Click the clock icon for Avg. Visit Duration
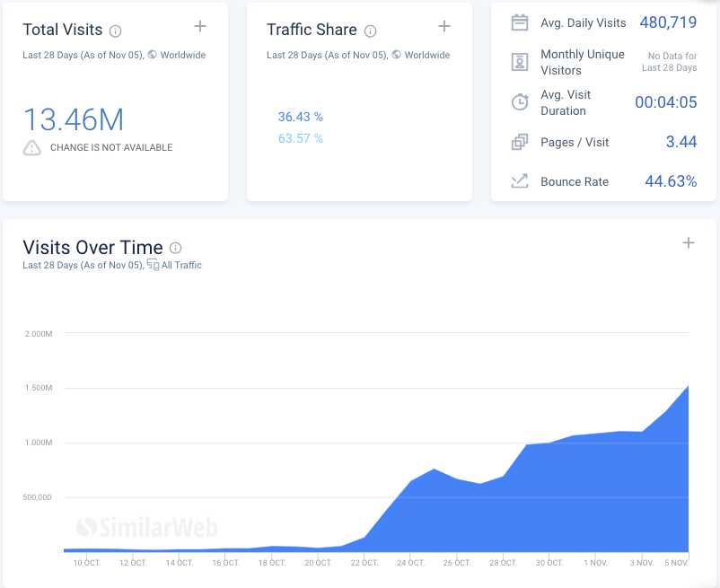720x588 pixels. pos(520,102)
